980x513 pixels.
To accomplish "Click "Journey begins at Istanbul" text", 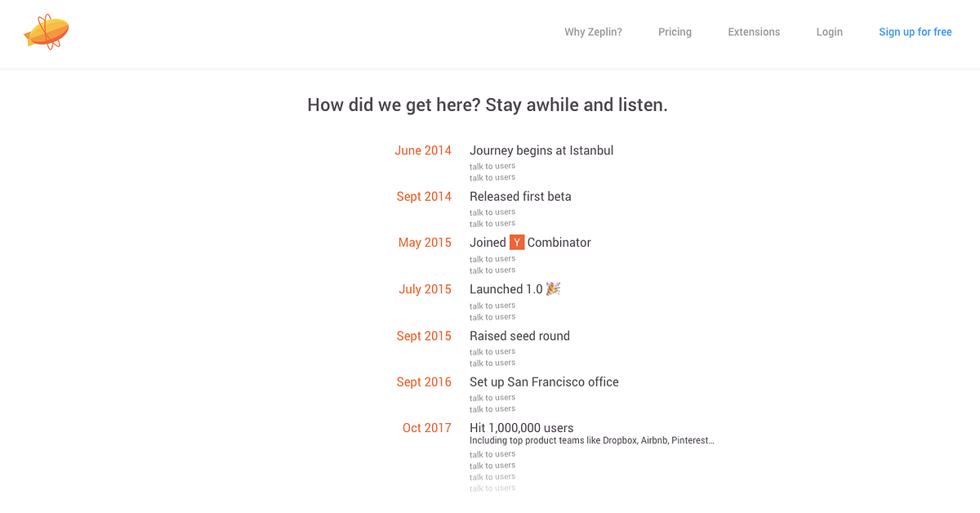I will (541, 150).
